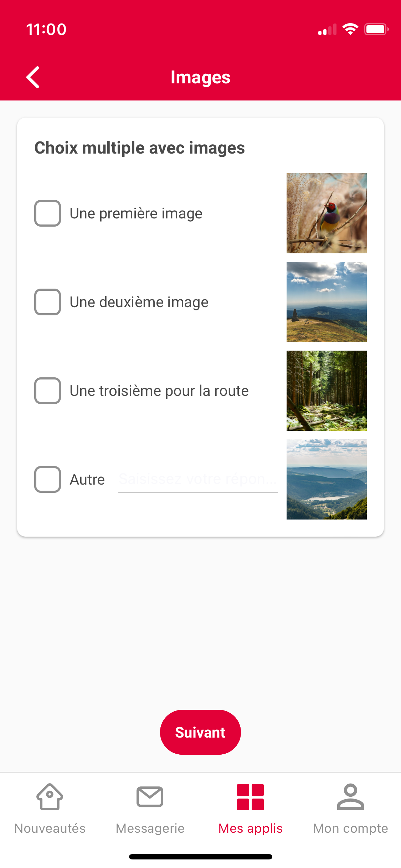Open the Mon compte profile icon
This screenshot has width=401, height=868.
(350, 797)
